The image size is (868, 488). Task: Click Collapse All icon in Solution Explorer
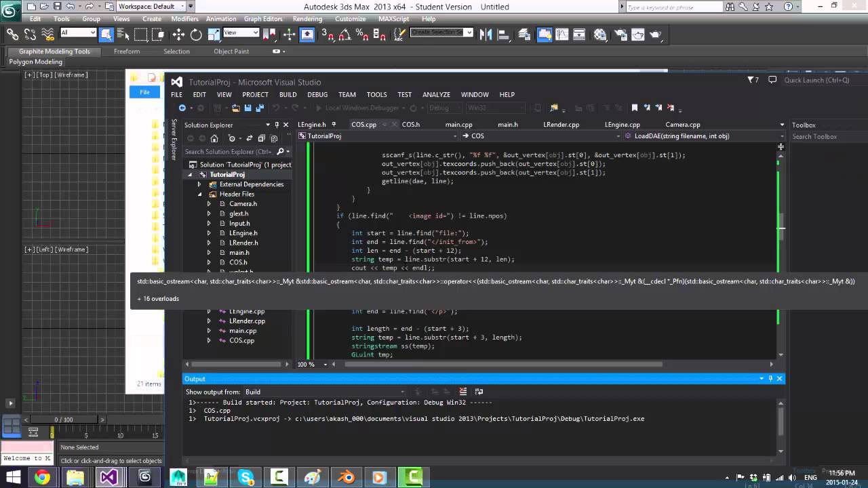coord(261,138)
